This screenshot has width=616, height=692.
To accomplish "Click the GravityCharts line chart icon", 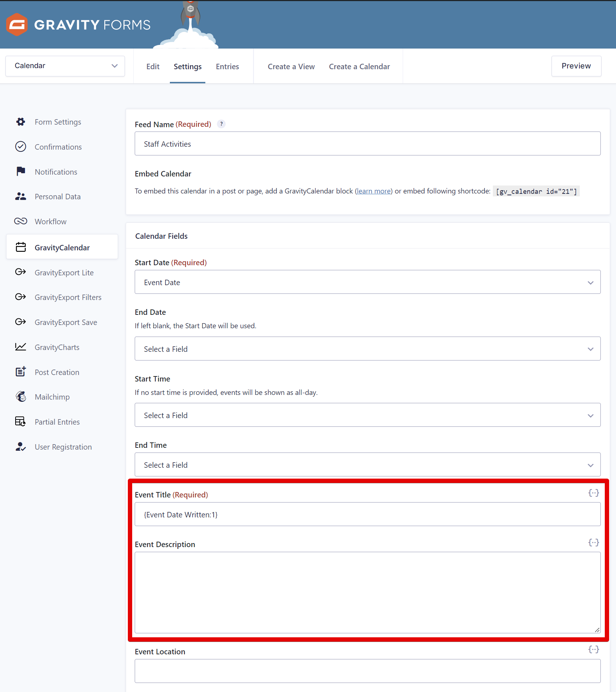I will (x=21, y=347).
